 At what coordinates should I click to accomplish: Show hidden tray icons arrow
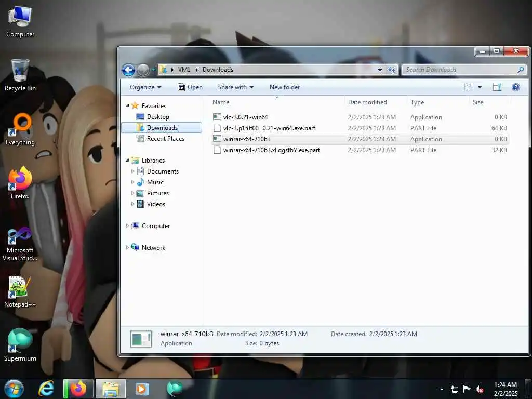442,389
